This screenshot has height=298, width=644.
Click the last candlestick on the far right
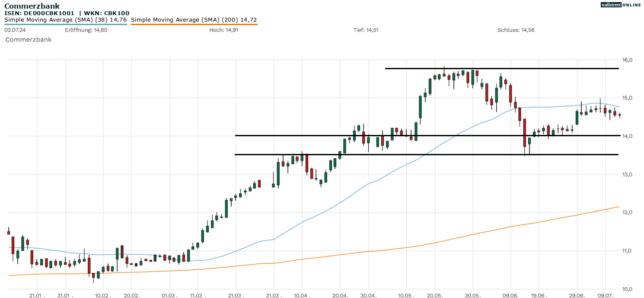pyautogui.click(x=619, y=115)
